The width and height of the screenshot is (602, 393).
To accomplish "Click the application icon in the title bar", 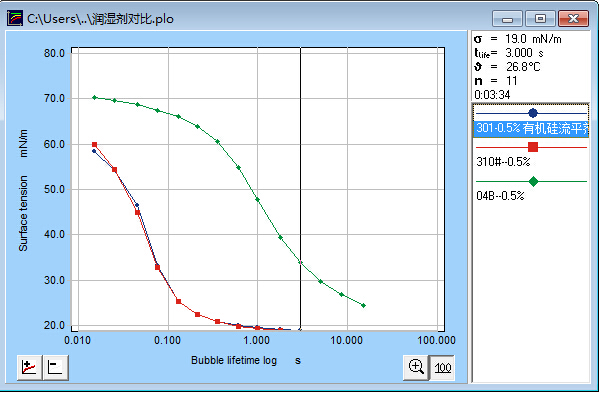I will tap(15, 18).
